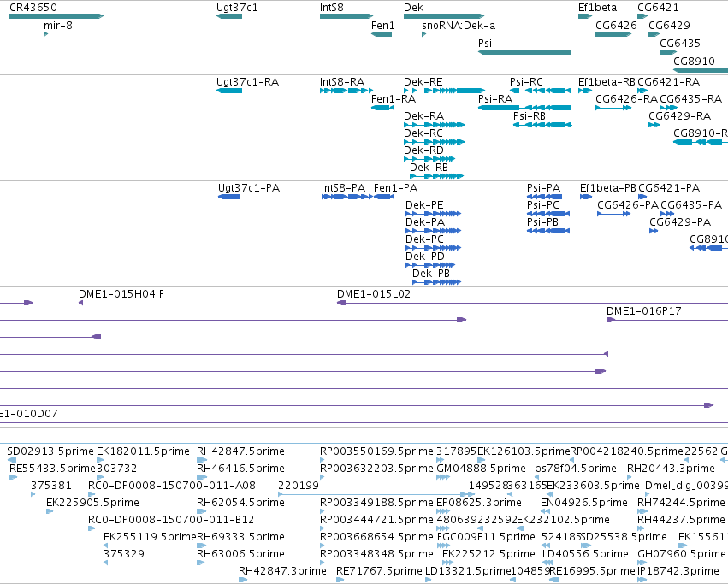Select the Ugt37c1-RA transcript

click(x=229, y=91)
